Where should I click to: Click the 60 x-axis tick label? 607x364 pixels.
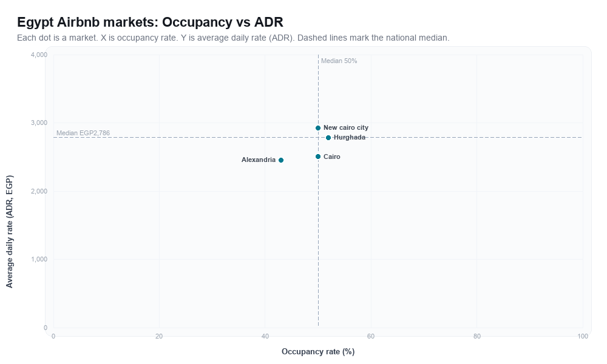click(371, 337)
